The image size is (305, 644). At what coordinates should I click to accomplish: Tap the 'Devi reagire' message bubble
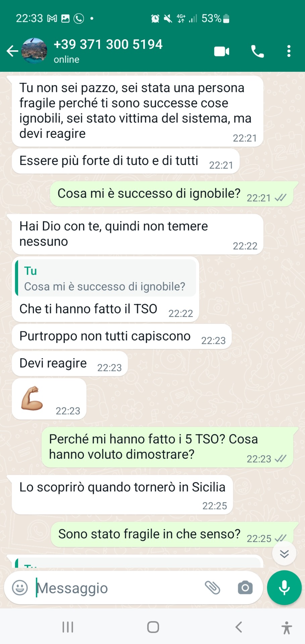click(x=70, y=364)
